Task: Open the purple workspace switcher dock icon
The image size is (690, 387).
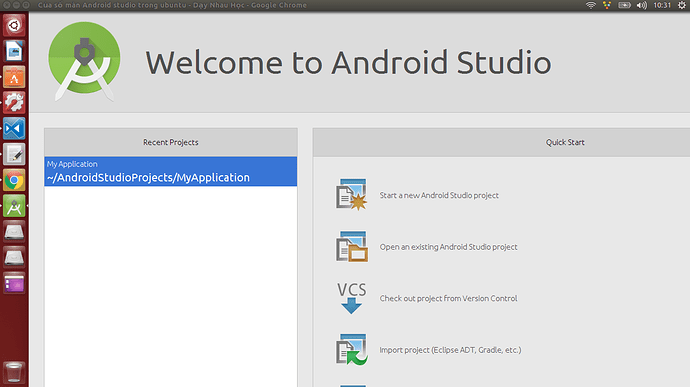Action: pos(14,283)
